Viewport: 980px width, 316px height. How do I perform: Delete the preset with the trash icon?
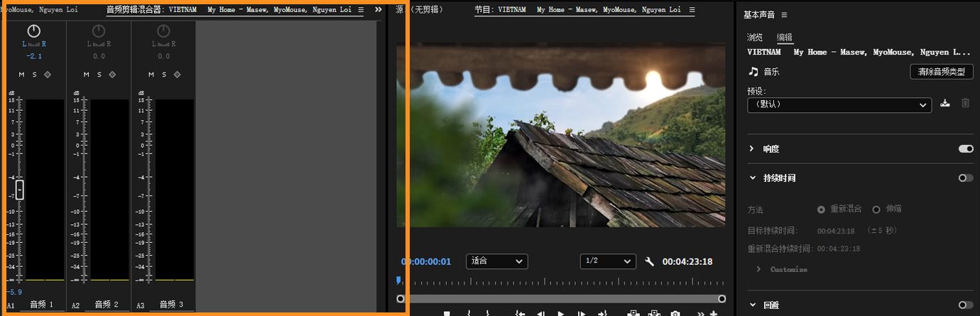click(965, 104)
